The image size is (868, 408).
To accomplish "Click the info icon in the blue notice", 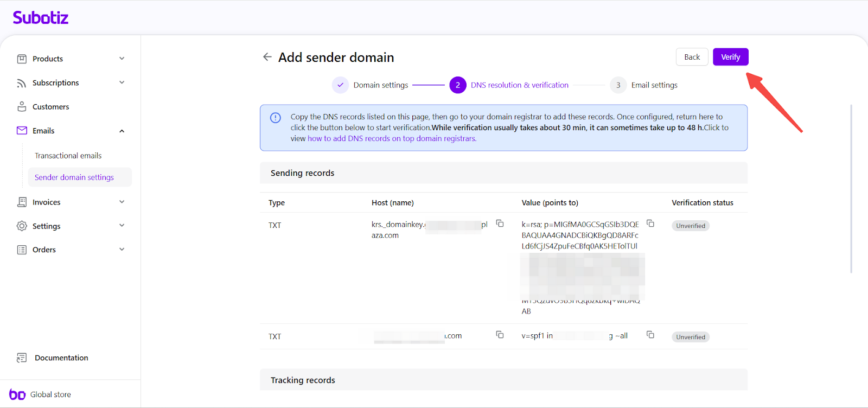I will click(276, 118).
